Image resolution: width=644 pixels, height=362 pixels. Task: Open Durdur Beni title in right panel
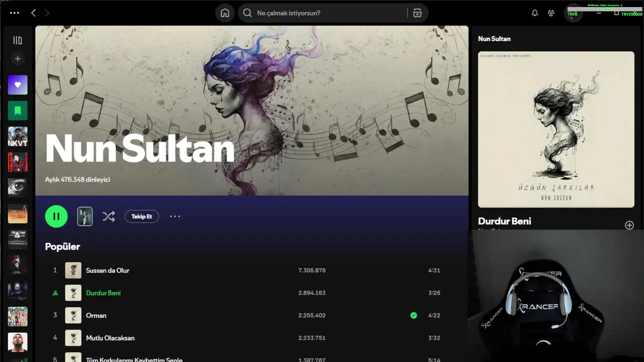click(x=505, y=221)
